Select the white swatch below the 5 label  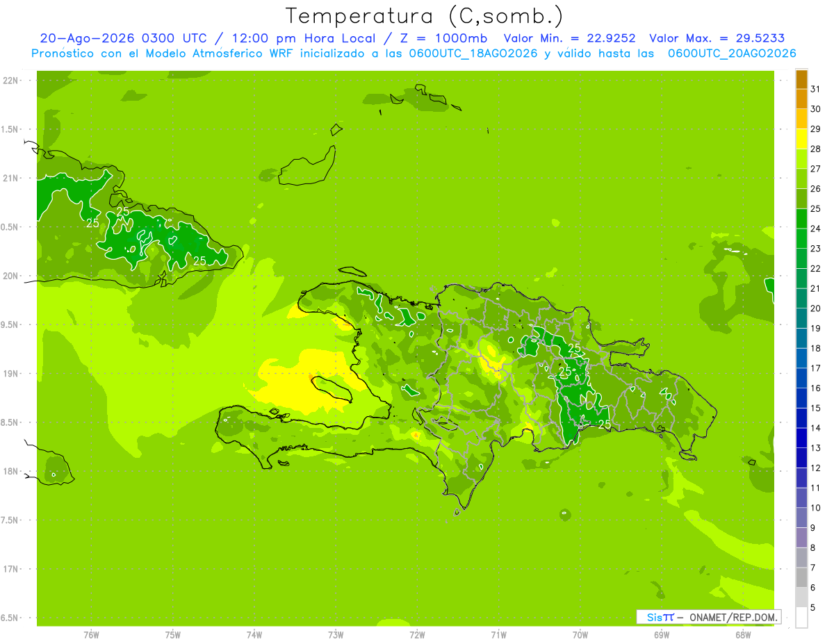802,617
